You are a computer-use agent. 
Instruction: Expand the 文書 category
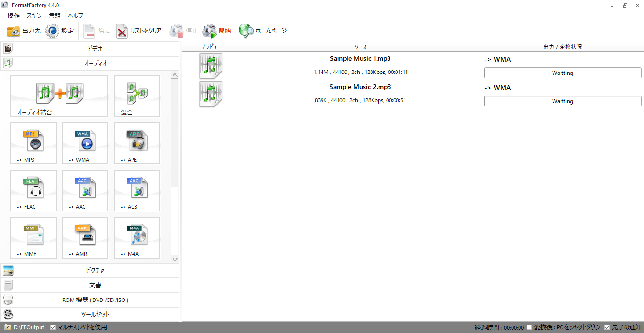pos(90,285)
